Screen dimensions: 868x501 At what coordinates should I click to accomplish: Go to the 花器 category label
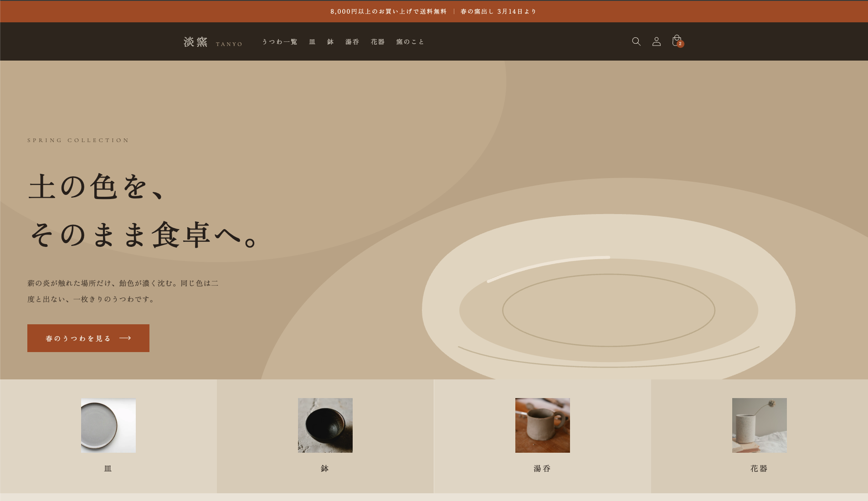pos(759,469)
